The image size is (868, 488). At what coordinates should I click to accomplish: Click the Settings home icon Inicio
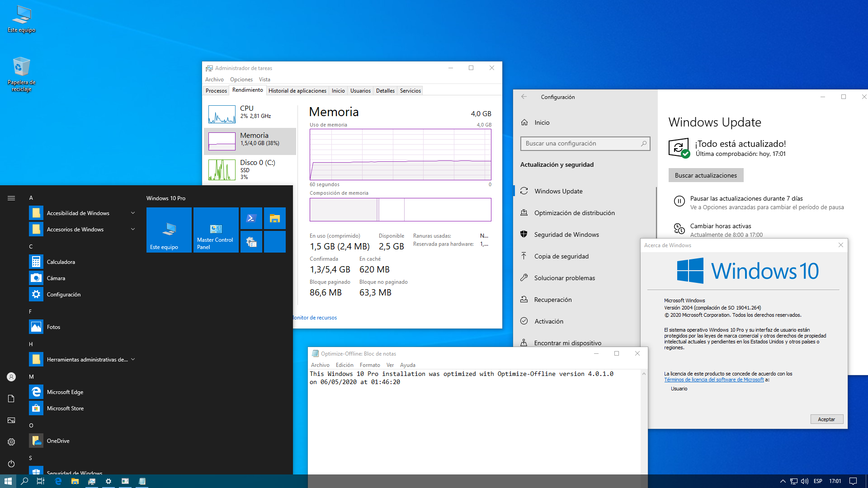(524, 122)
